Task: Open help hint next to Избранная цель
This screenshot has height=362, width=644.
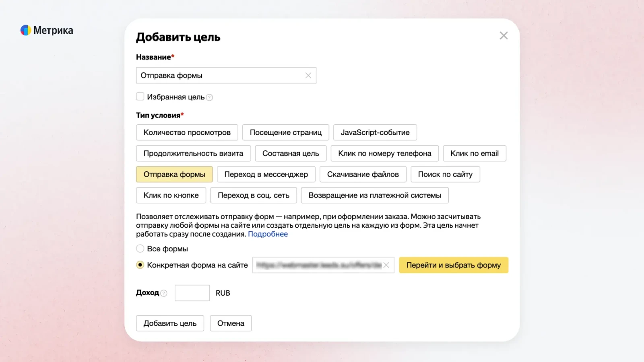Action: coord(209,97)
